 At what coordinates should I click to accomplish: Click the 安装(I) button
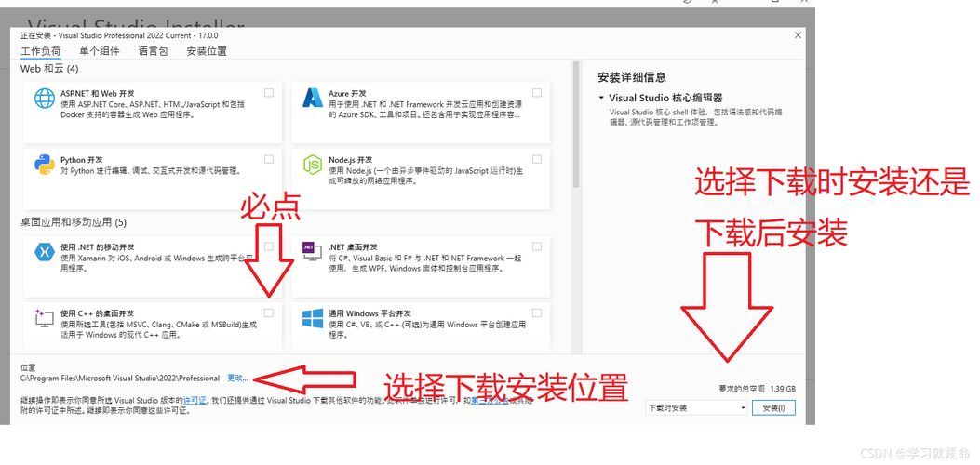coord(773,408)
